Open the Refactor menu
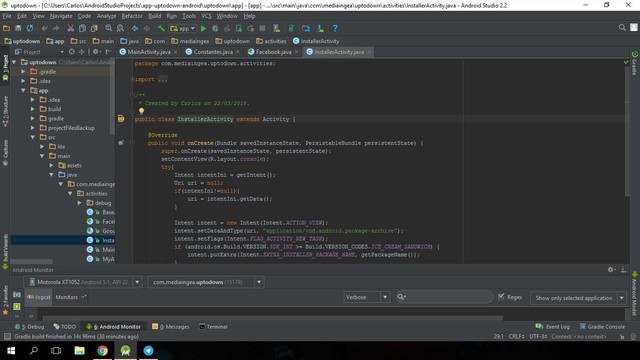The height and width of the screenshot is (360, 640). (x=132, y=16)
